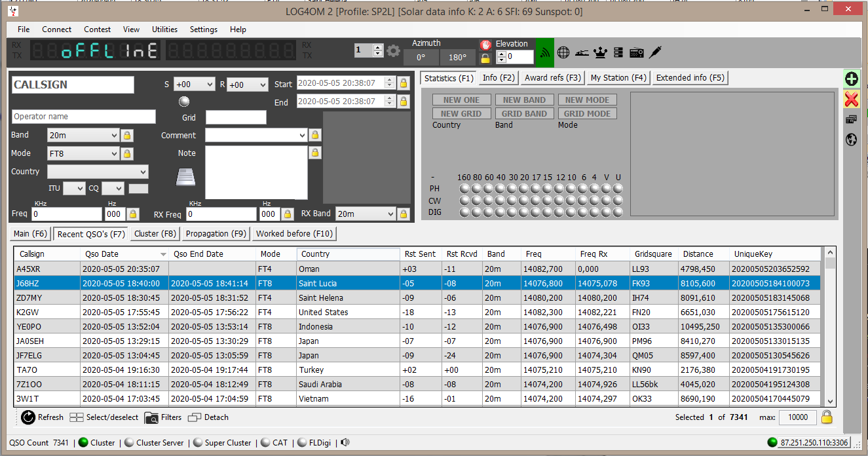Switch to the Award refs (F3) tab

553,78
